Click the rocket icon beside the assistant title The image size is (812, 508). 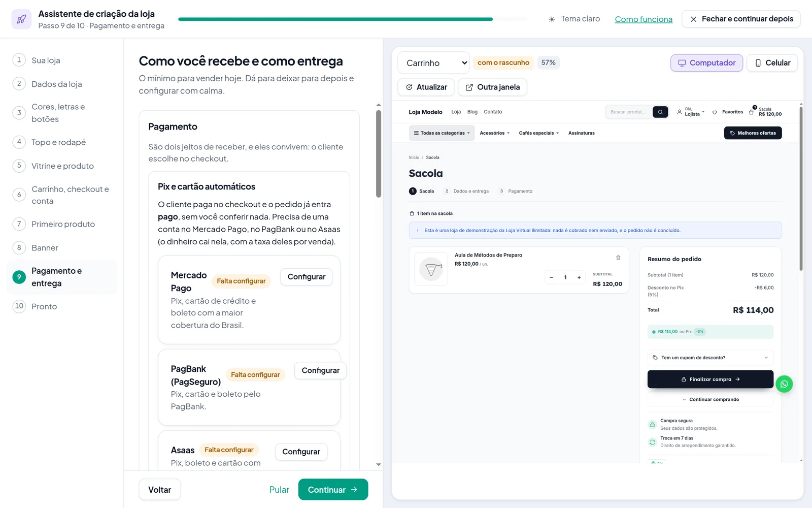[x=21, y=19]
